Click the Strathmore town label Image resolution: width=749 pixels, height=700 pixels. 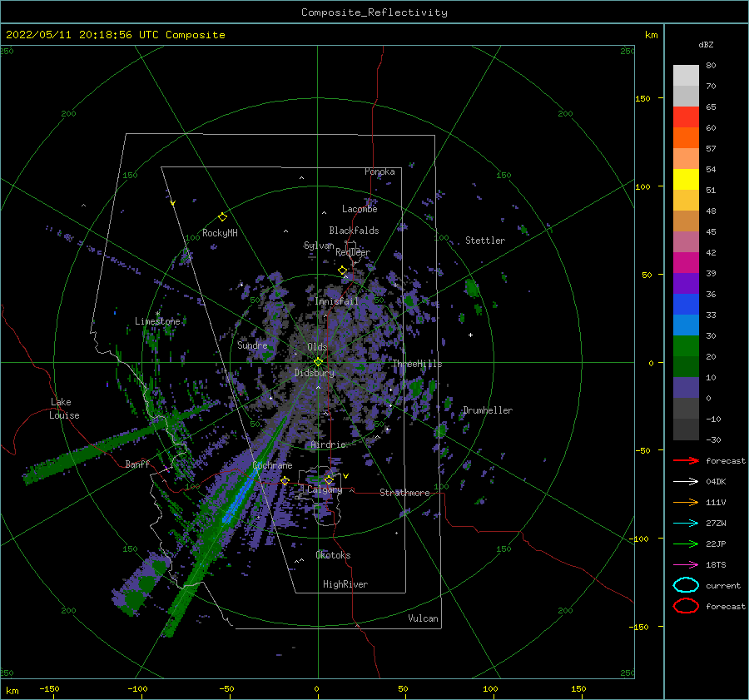click(x=404, y=493)
